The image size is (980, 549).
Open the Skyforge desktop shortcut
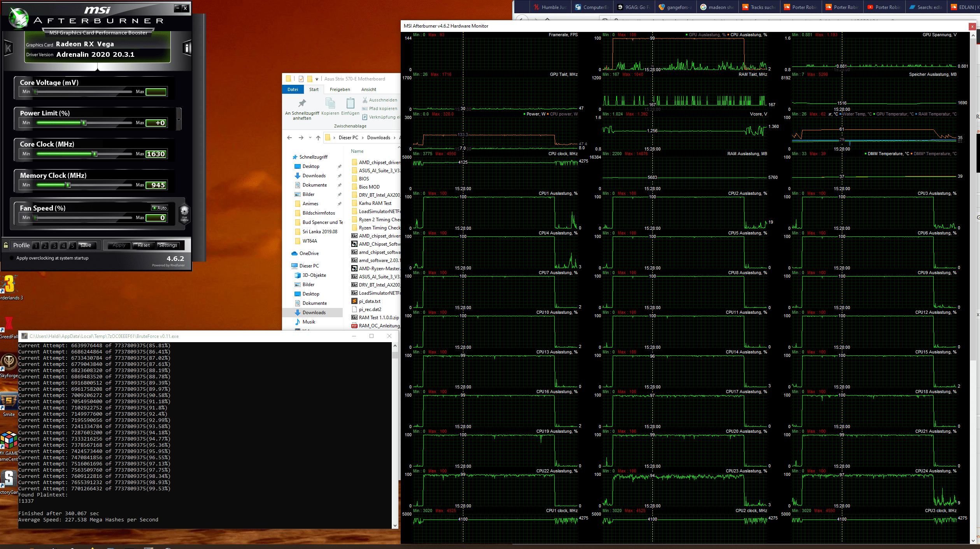tap(9, 365)
